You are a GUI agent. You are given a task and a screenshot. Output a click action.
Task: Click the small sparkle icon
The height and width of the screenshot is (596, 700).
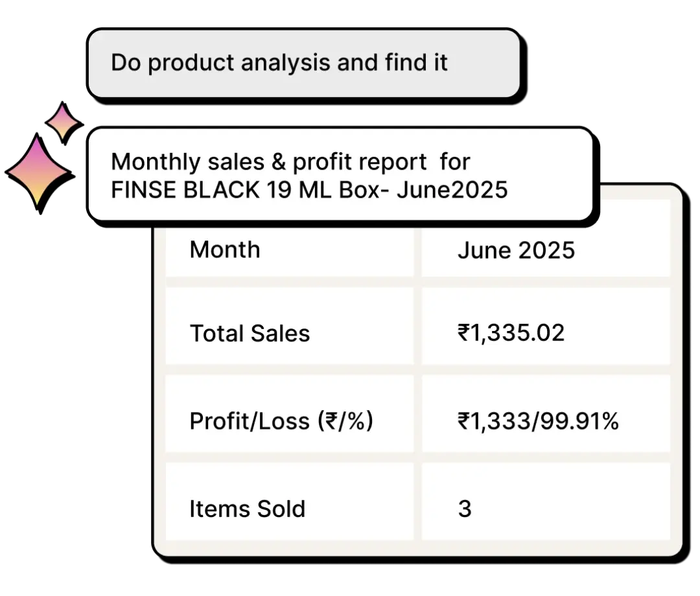coord(62,122)
